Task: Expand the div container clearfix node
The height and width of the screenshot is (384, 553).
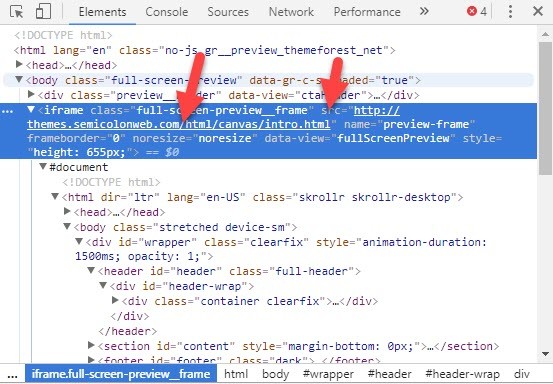Action: coord(115,300)
